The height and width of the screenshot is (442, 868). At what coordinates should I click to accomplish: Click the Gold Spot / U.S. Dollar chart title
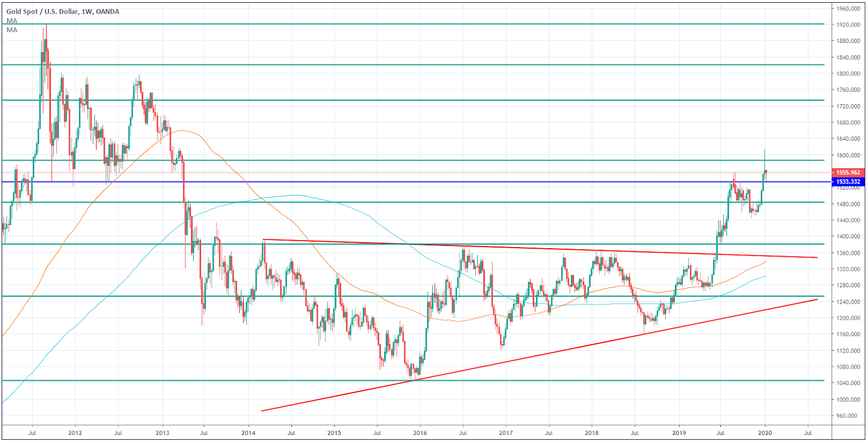(62, 11)
